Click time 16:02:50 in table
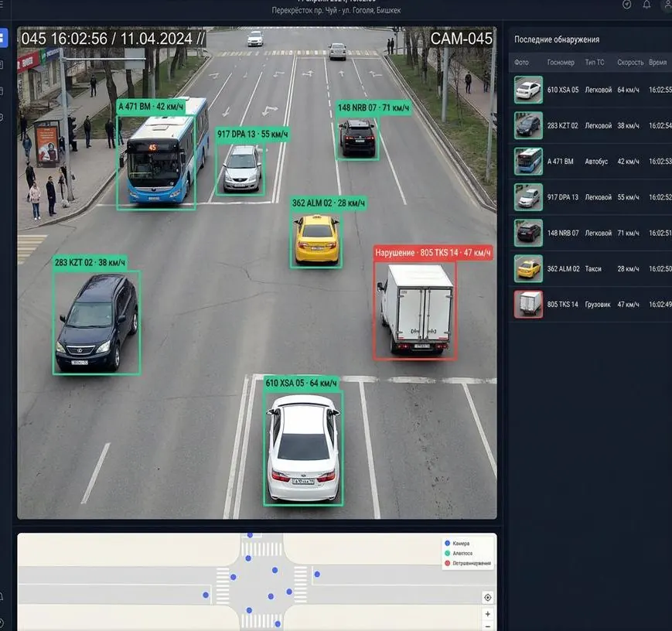 coord(660,269)
